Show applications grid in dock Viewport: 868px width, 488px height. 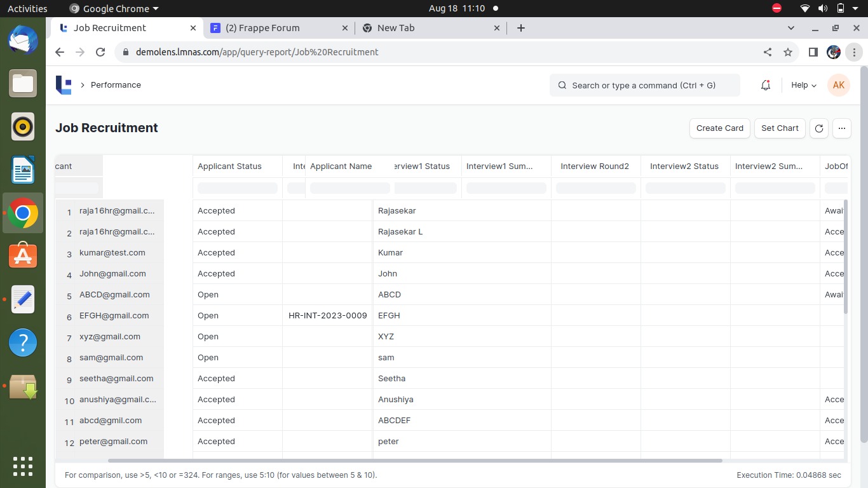23,466
